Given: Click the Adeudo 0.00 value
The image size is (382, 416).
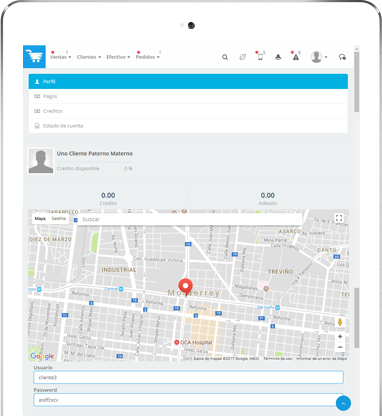Looking at the screenshot, I should 268,195.
